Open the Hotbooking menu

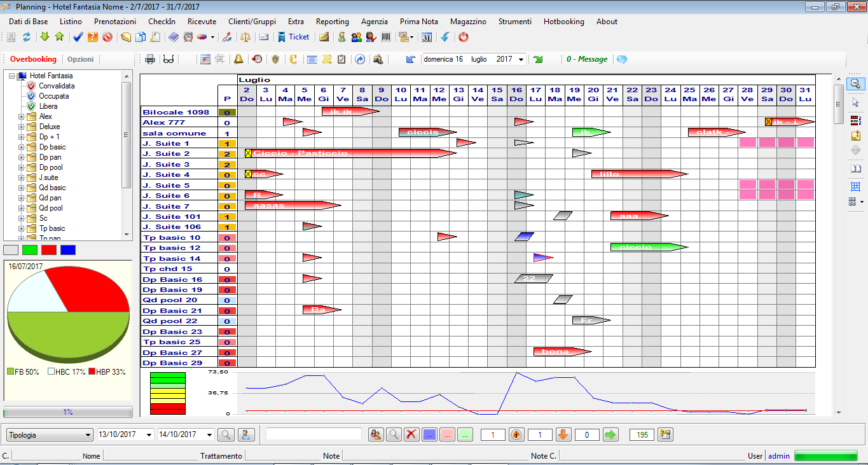tap(563, 21)
